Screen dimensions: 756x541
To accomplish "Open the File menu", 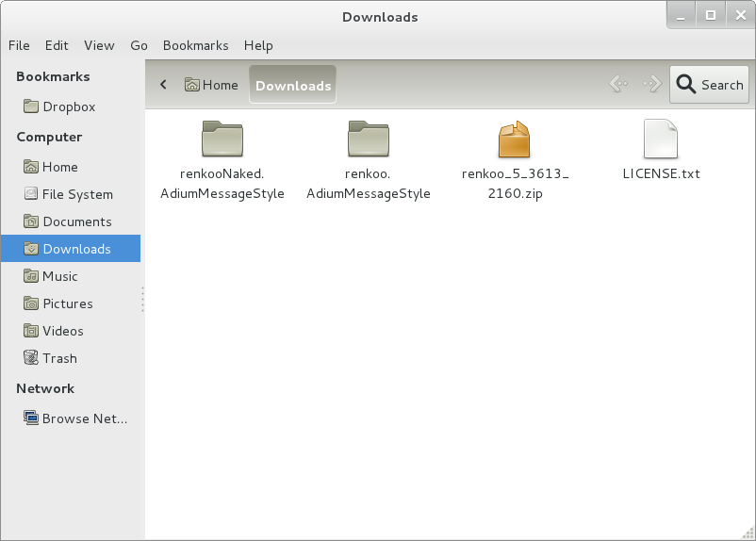I will pyautogui.click(x=19, y=45).
